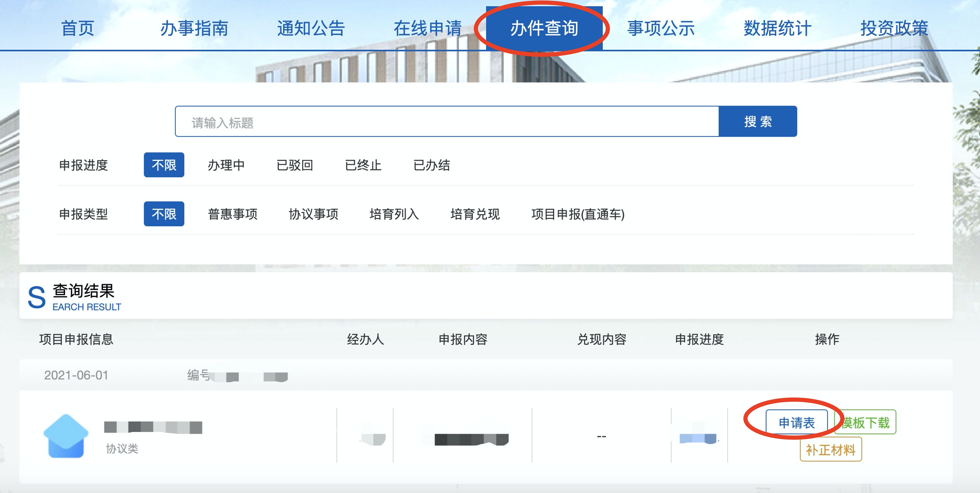Viewport: 980px width, 493px height.
Task: Filter type by 协议事项
Action: click(313, 214)
